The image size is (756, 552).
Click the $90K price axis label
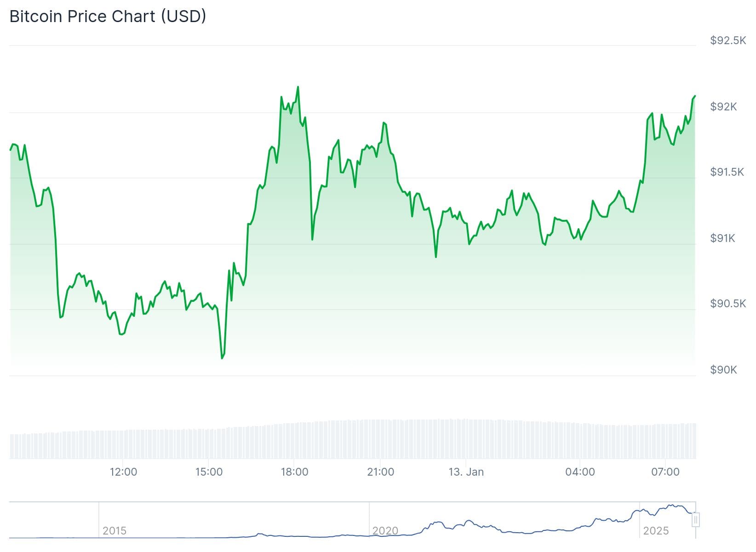723,370
